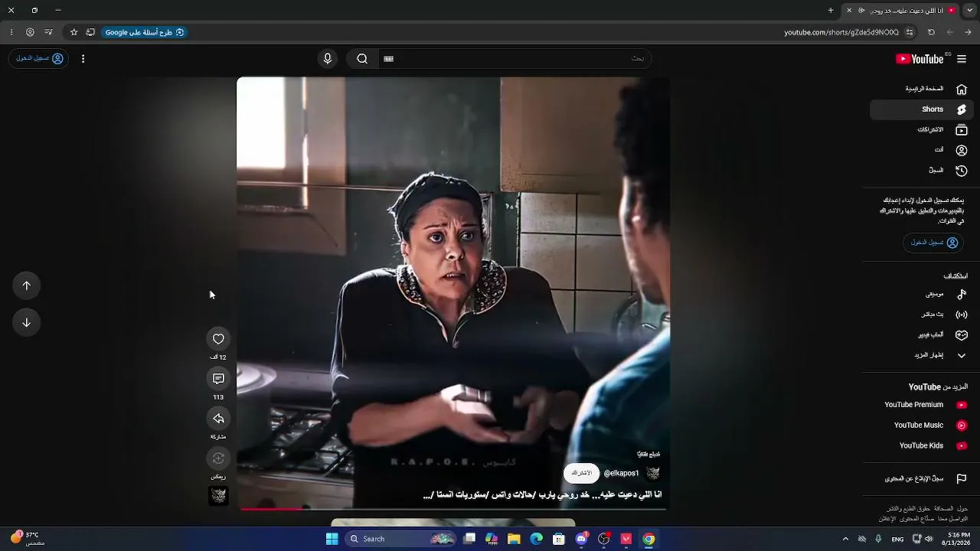
Task: Open the @elkapos1 channel link
Action: [x=621, y=474]
